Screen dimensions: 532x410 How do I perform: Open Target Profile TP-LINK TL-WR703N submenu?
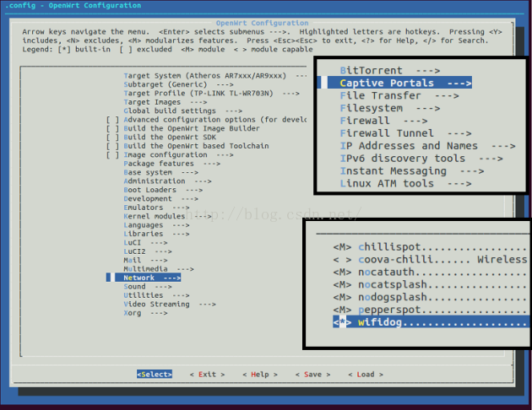pos(211,94)
